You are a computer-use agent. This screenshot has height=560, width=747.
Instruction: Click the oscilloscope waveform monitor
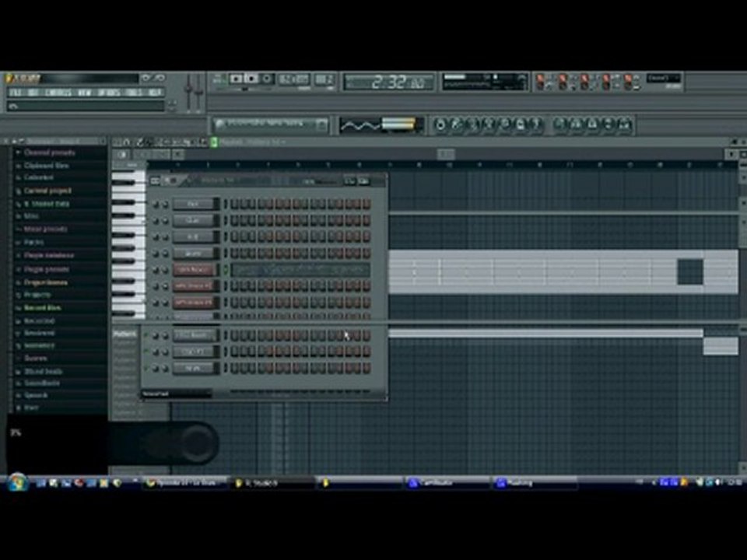point(360,126)
